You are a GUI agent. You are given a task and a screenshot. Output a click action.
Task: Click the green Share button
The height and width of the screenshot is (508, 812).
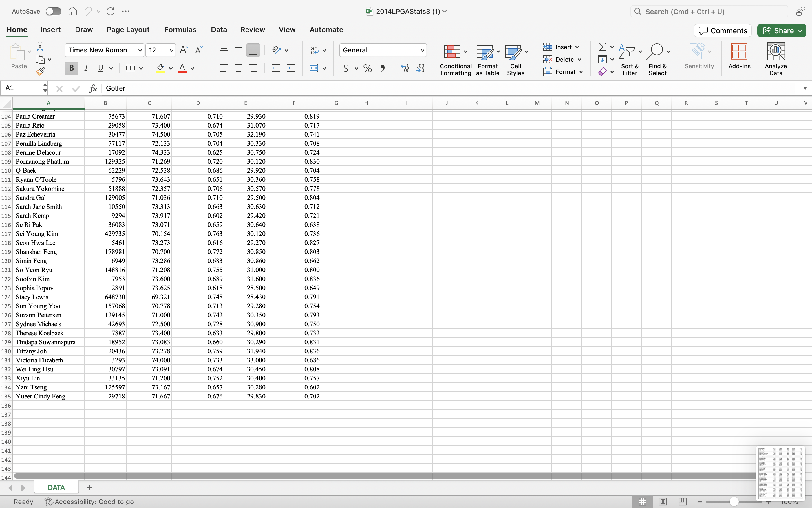(x=781, y=30)
